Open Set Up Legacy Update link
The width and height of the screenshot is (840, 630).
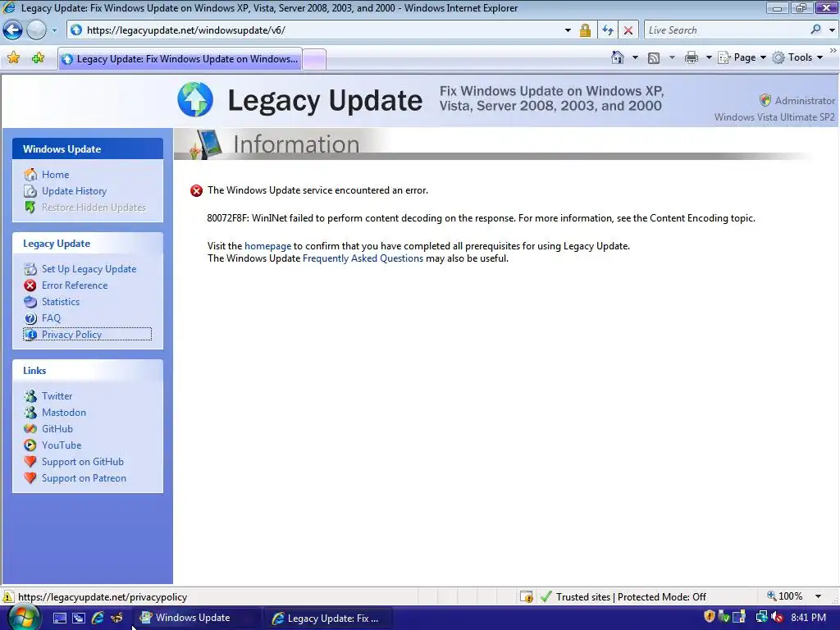pos(89,269)
